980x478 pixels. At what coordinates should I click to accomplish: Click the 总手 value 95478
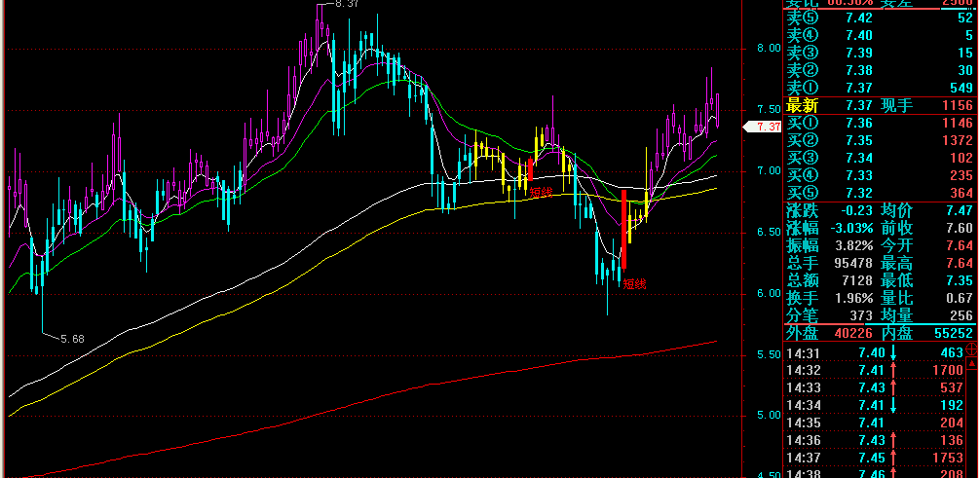coord(853,263)
